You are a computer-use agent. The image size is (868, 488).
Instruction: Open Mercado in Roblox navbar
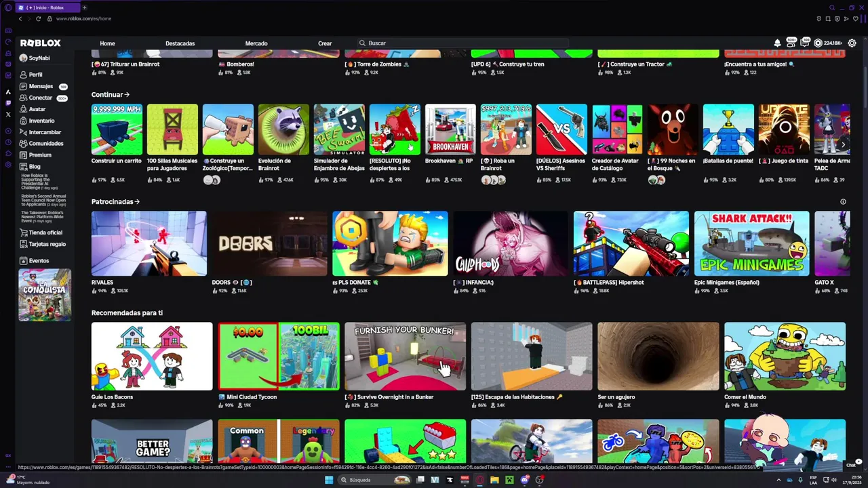click(256, 43)
